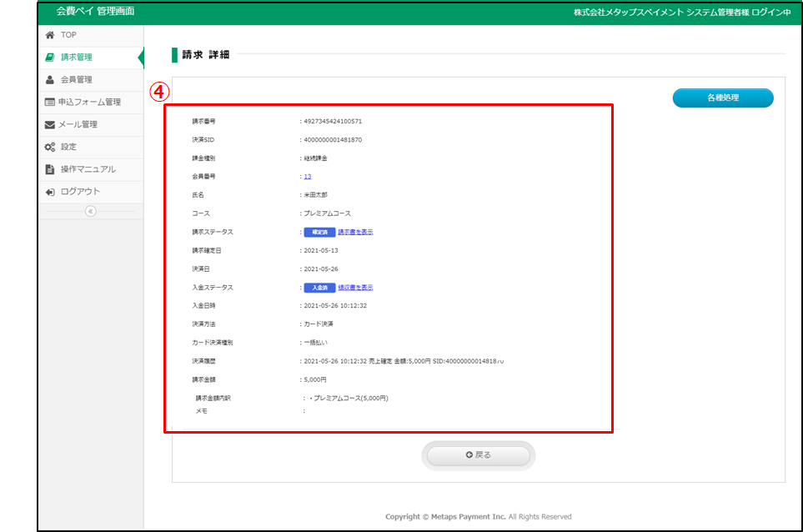Open 会員管理 in the sidebar

tap(91, 80)
